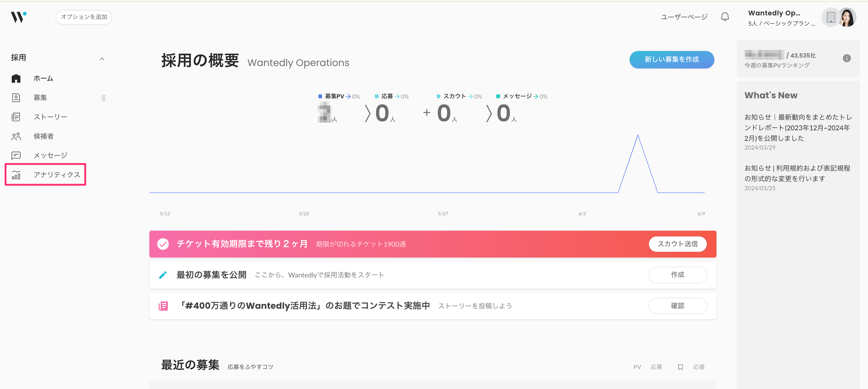
Task: Click the 候補者 people icon
Action: click(16, 136)
